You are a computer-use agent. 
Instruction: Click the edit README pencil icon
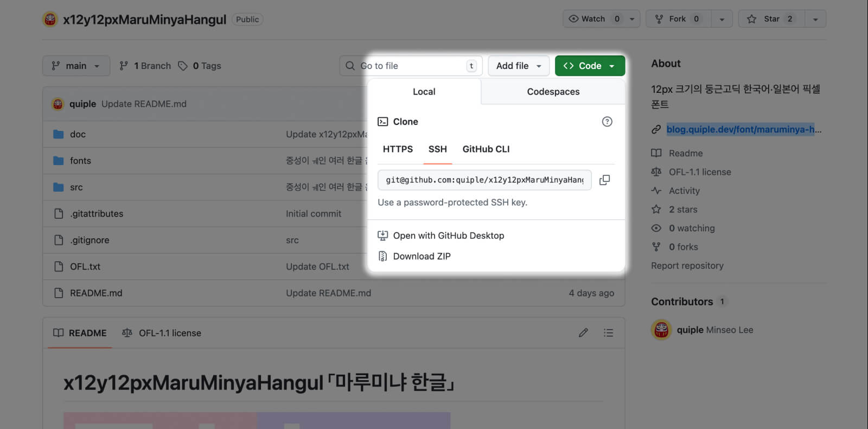[x=583, y=333]
